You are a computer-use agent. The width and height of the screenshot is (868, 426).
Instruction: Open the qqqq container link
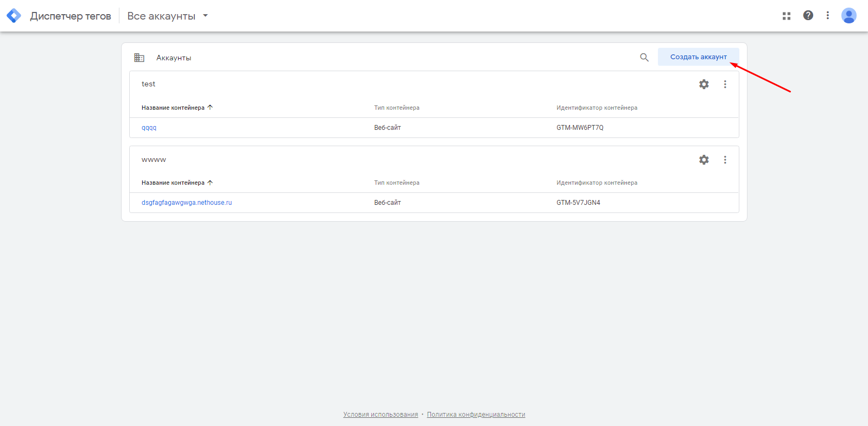149,128
